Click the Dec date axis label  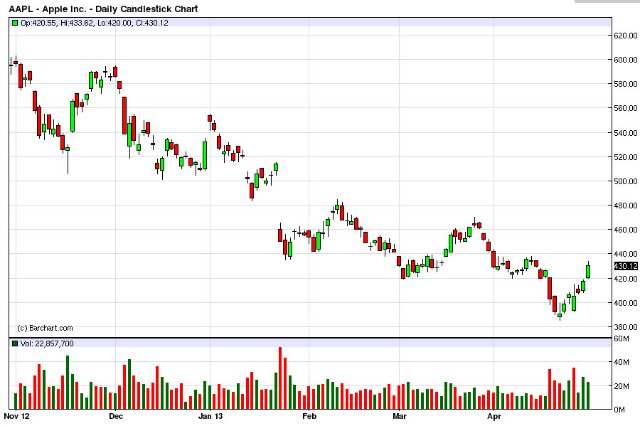click(x=116, y=416)
